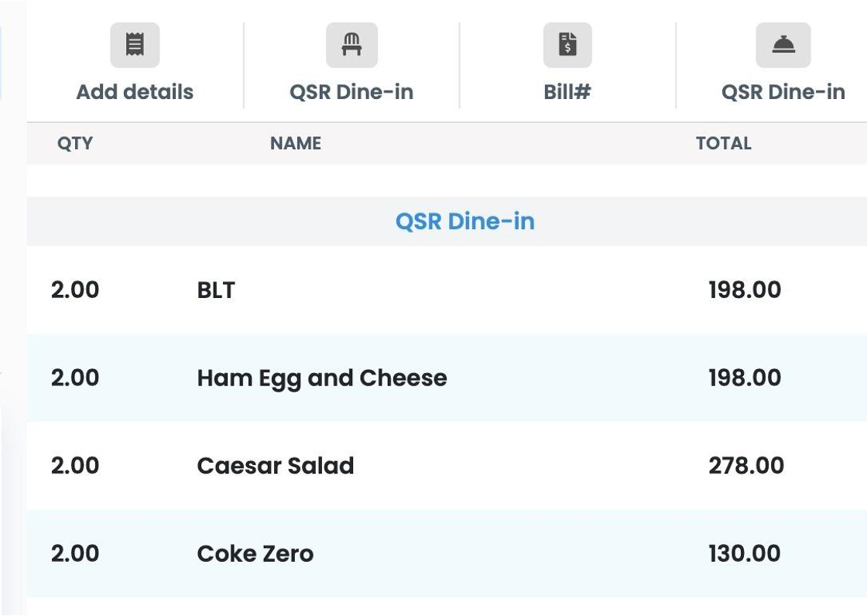
Task: Click the service bell icon
Action: click(x=783, y=45)
